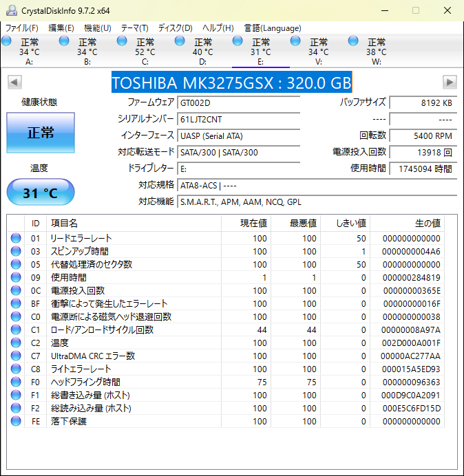Click the blue 正常 health status button
Screen dimensions: 464x476
point(41,133)
